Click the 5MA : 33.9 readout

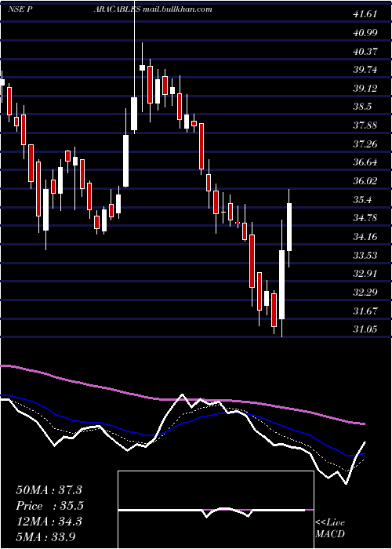coord(45,537)
